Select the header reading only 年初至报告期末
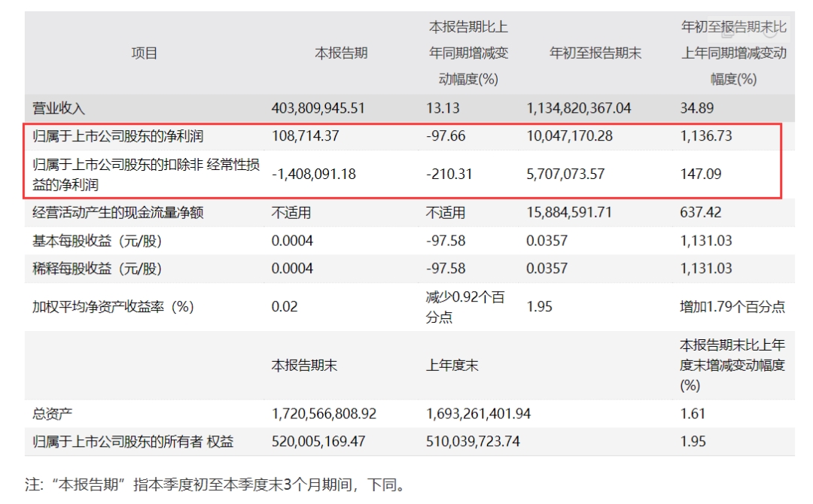Viewport: 813px width, 504px height. (x=595, y=53)
